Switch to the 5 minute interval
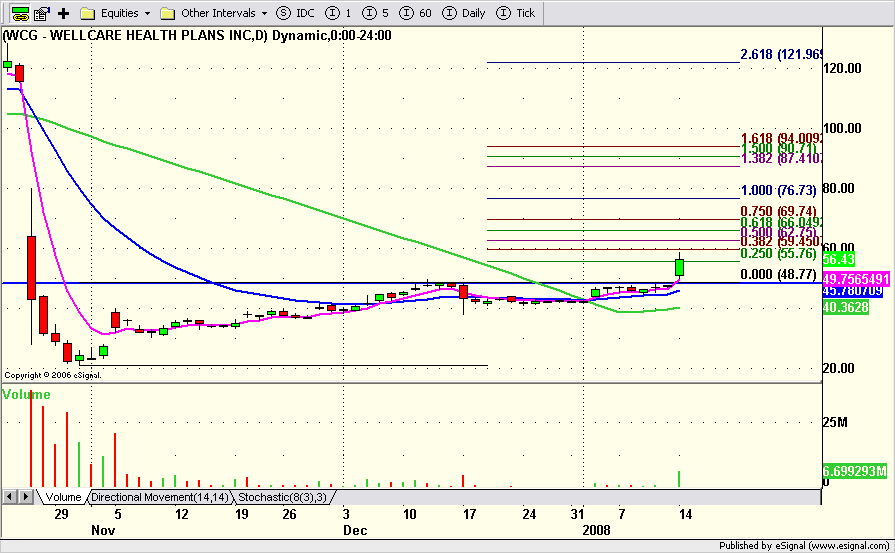895x553 pixels. 375,13
